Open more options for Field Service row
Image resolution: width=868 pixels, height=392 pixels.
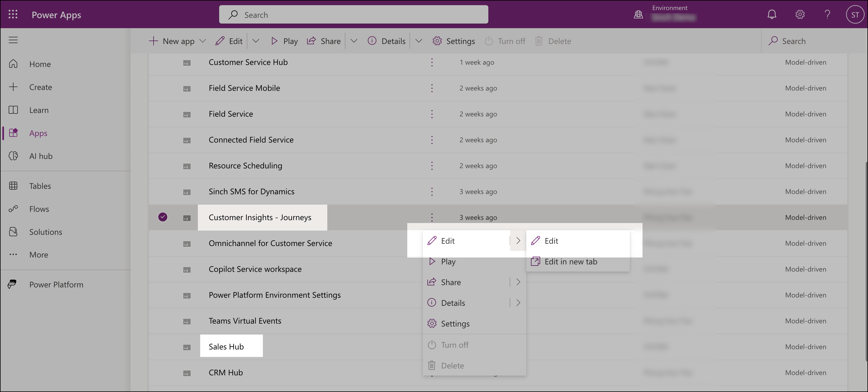coord(432,114)
